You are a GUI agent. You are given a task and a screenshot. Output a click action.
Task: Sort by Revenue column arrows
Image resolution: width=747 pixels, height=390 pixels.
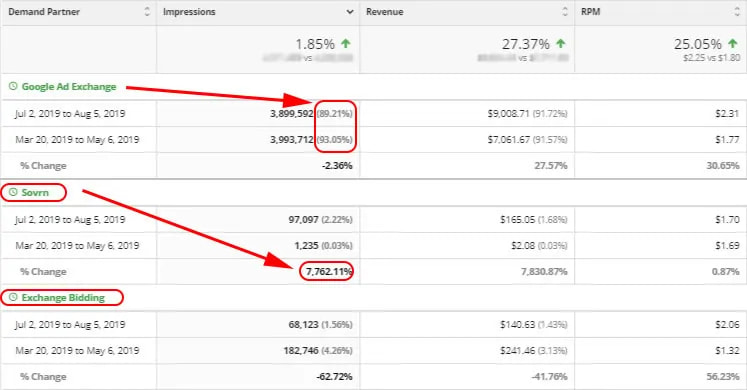[x=565, y=12]
